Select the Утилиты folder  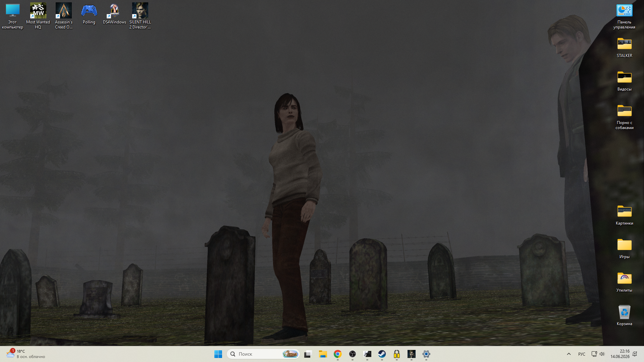[x=624, y=282]
